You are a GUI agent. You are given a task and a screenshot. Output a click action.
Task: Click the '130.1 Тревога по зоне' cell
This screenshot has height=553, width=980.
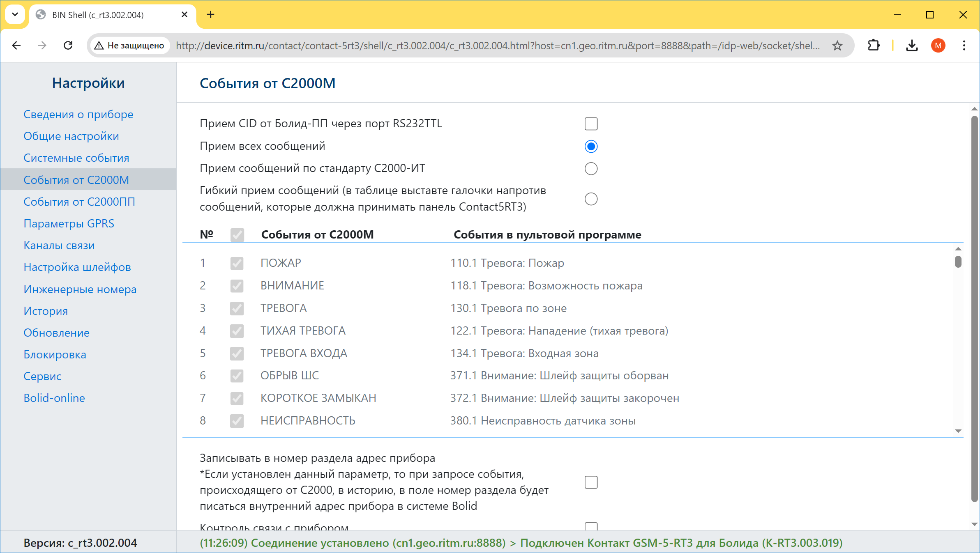click(x=508, y=308)
